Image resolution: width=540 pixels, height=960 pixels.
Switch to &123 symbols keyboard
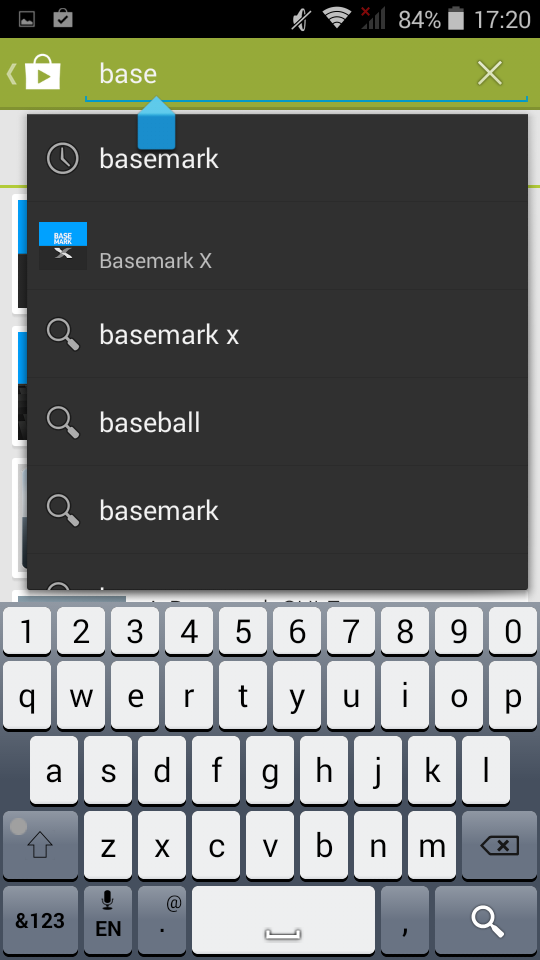40,920
